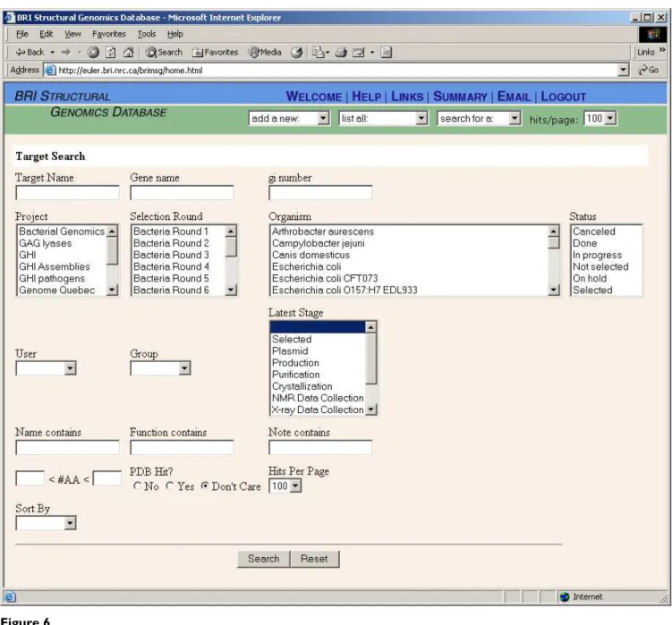Print the page with Print icon

[341, 52]
